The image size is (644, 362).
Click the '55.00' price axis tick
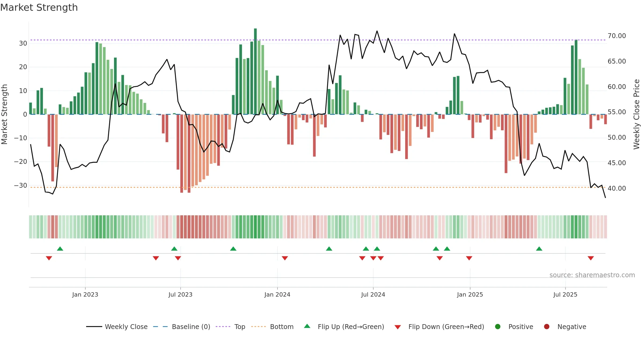(x=617, y=112)
